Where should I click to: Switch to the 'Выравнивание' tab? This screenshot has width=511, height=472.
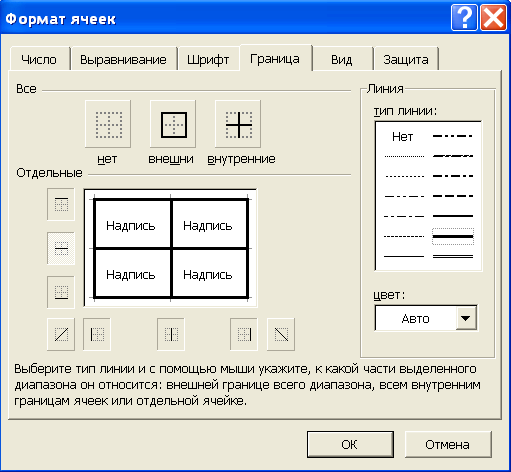[123, 59]
